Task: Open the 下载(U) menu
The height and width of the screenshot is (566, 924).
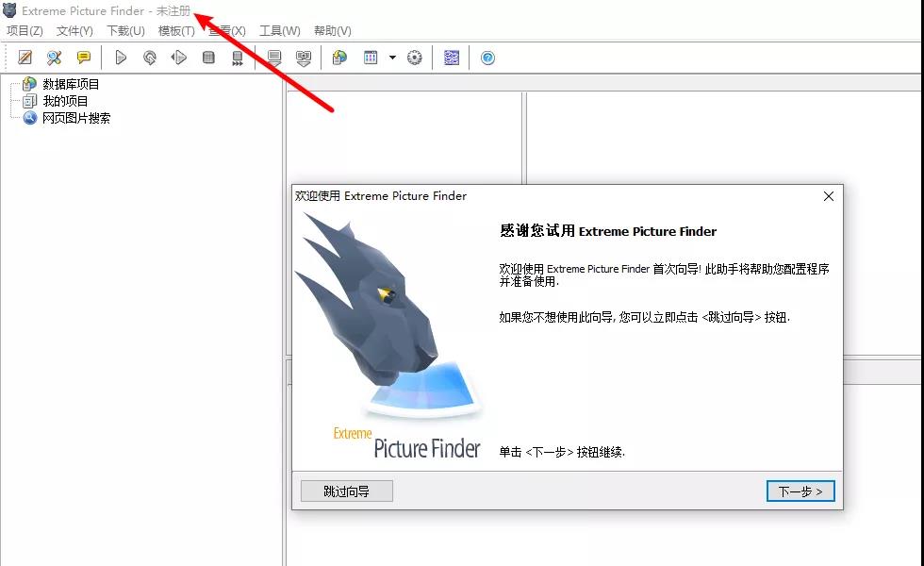Action: pyautogui.click(x=125, y=30)
